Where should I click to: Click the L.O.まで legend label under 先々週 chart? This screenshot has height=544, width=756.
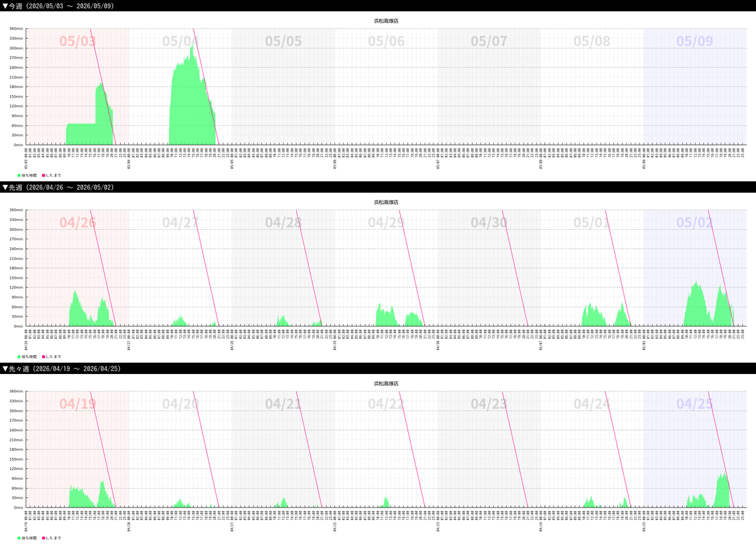(54, 538)
